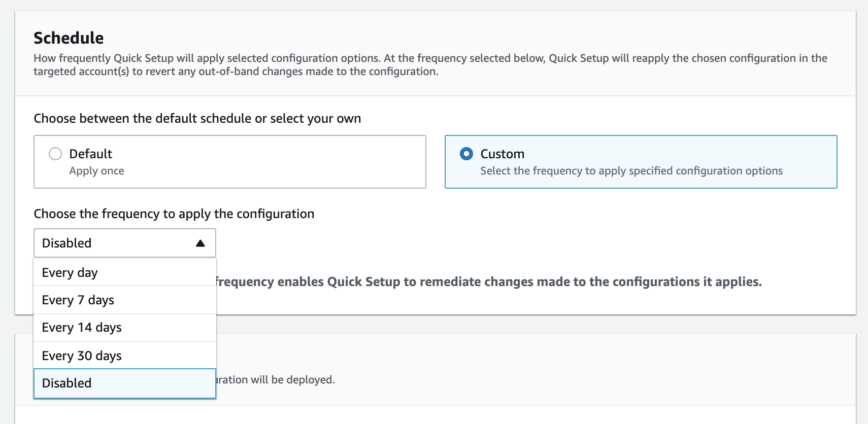Viewport: 868px width, 424px height.
Task: Click the Choose the frequency label
Action: [x=174, y=214]
